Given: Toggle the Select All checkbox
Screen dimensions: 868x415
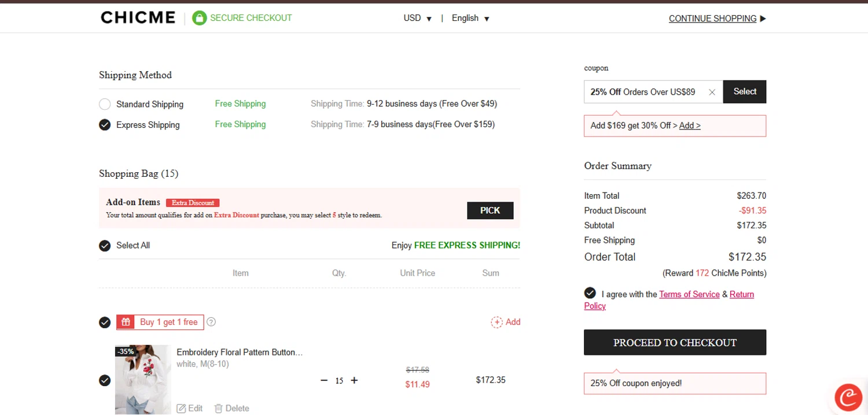Looking at the screenshot, I should 105,246.
